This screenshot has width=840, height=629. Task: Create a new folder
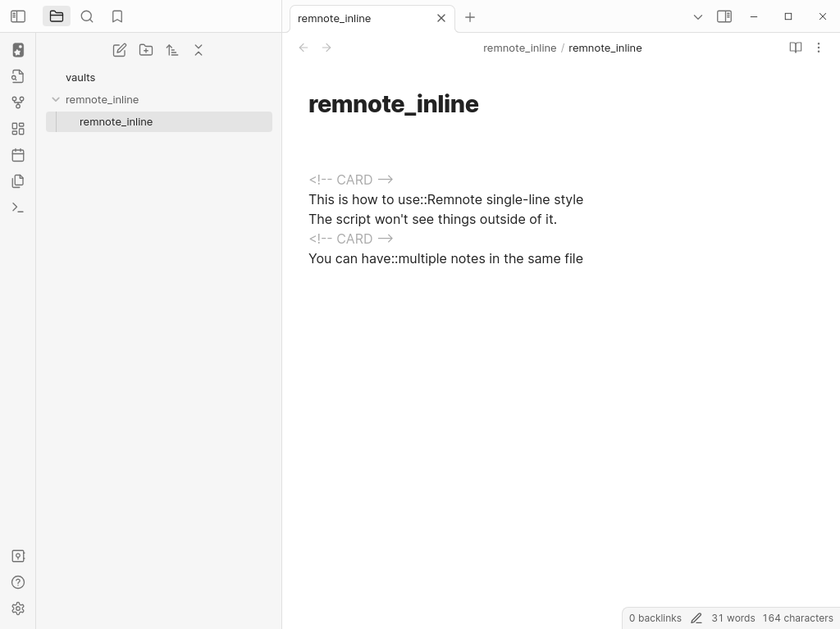pos(146,50)
